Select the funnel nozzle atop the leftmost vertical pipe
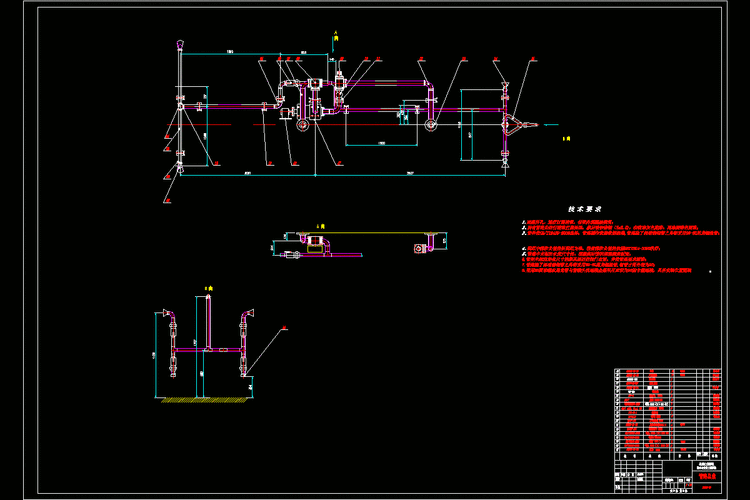750x500 pixels. click(178, 45)
